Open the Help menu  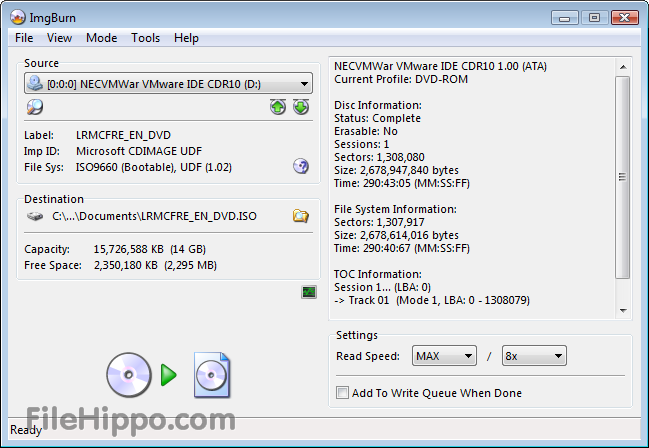point(186,38)
